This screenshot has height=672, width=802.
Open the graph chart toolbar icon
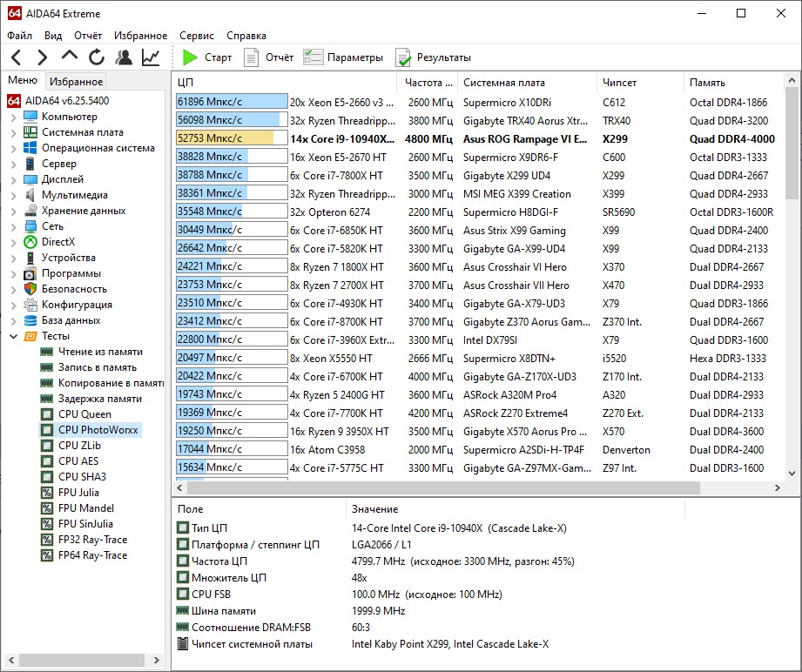coord(151,57)
